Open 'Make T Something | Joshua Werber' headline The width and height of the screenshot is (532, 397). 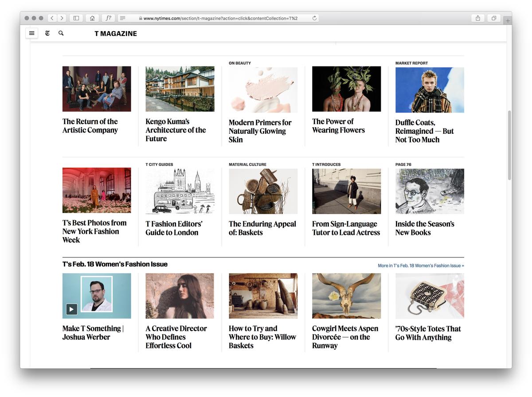click(93, 333)
